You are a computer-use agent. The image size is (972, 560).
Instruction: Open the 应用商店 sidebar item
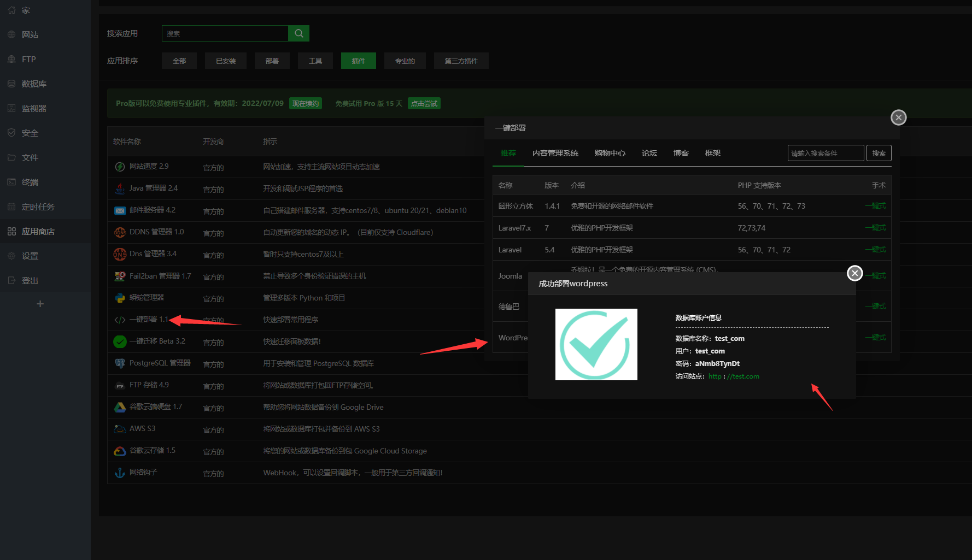[x=38, y=232]
